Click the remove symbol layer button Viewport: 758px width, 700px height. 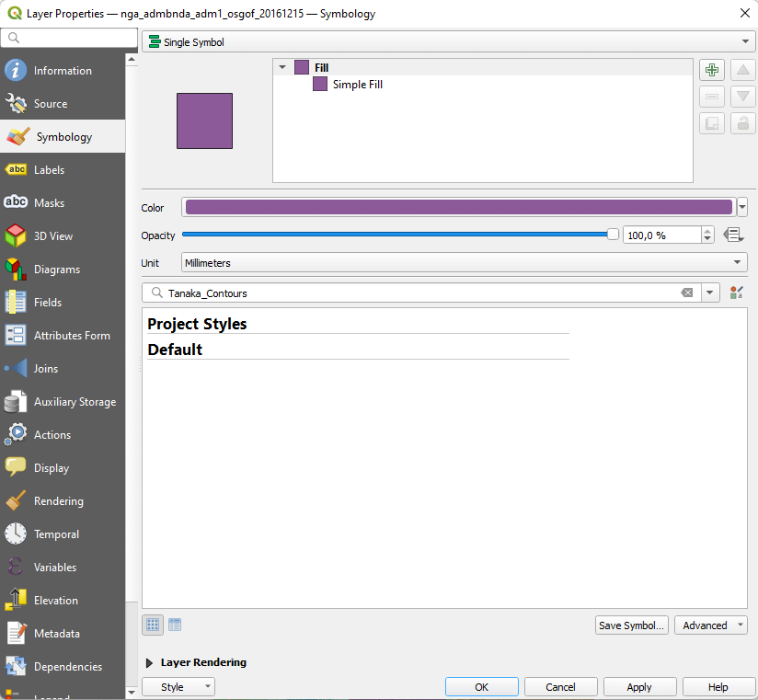[x=712, y=97]
